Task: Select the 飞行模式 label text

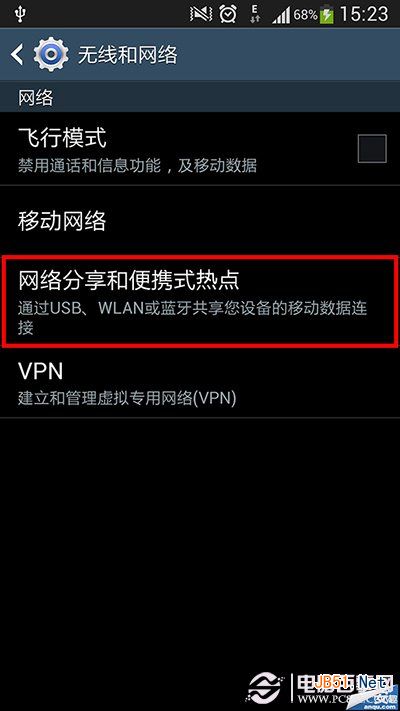Action: [63, 137]
